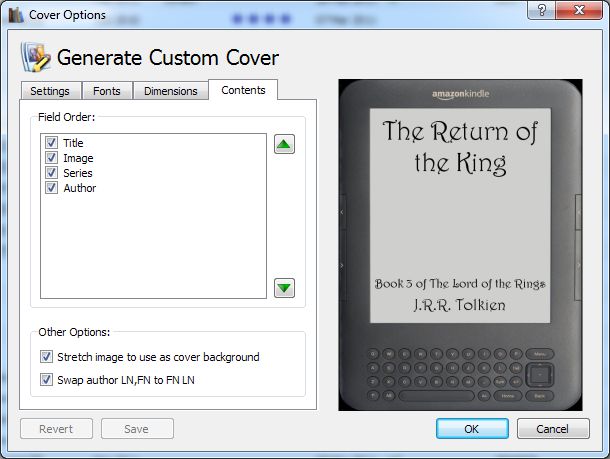This screenshot has height=459, width=610.
Task: Click the Save button
Action: click(x=137, y=429)
